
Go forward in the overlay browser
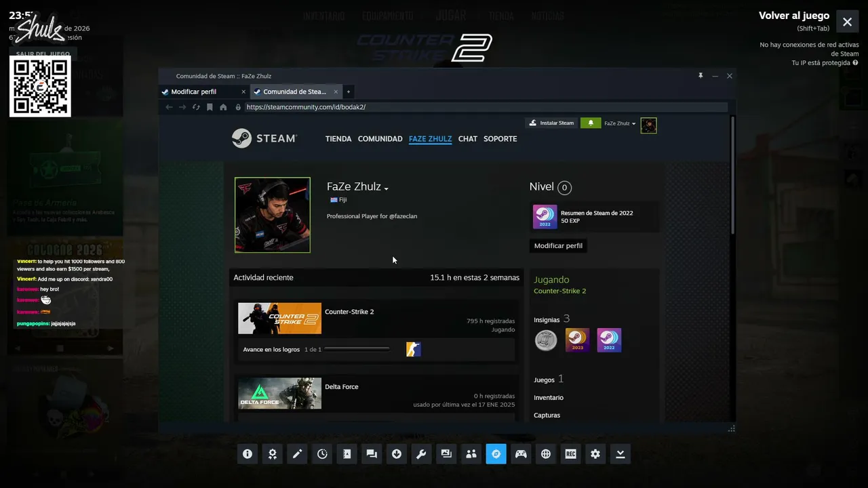pyautogui.click(x=182, y=107)
